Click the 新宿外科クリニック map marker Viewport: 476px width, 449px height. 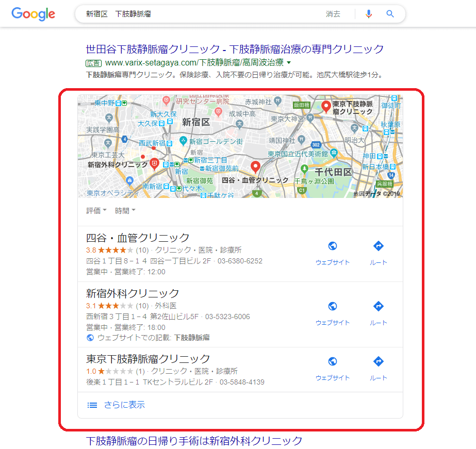155,164
